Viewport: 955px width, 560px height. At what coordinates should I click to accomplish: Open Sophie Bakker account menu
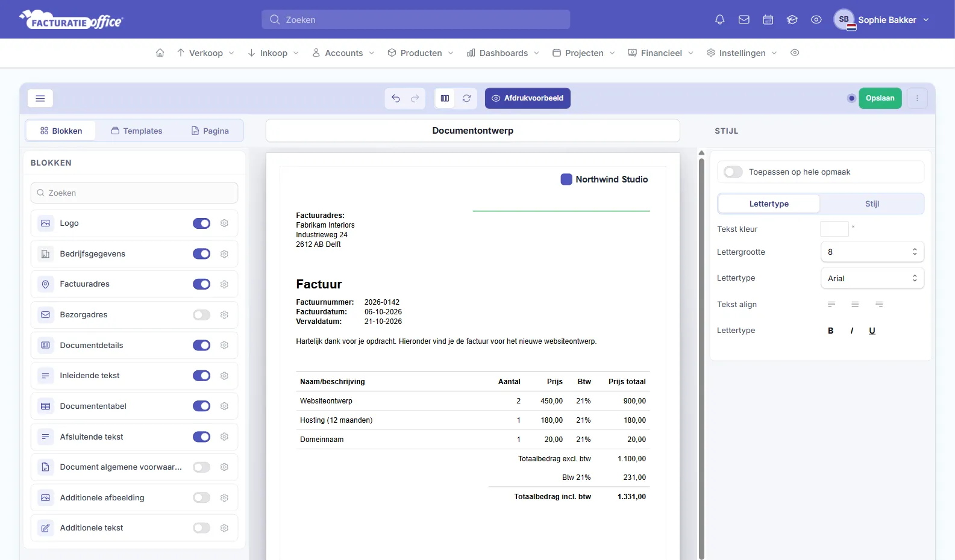881,20
